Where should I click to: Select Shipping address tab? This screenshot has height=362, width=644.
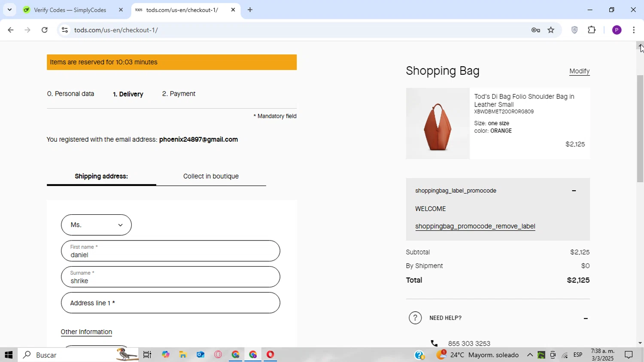click(x=101, y=176)
